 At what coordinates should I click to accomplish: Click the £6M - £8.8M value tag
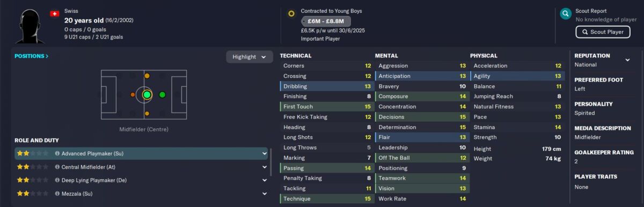(326, 21)
